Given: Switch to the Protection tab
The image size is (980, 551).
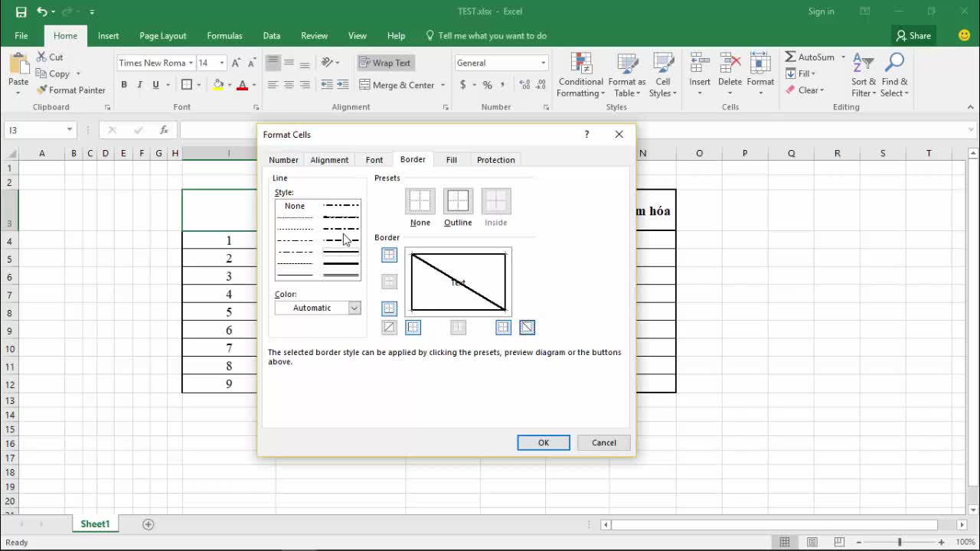Looking at the screenshot, I should [496, 160].
